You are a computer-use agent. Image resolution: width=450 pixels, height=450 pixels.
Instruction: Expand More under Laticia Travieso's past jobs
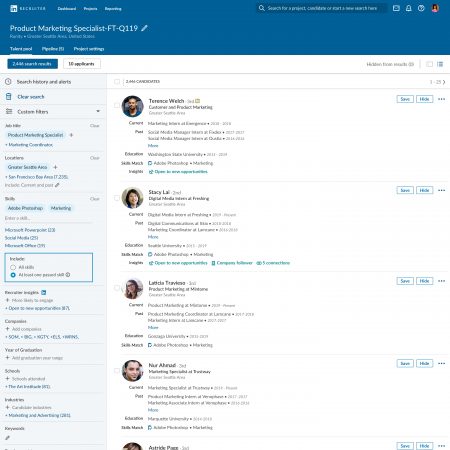tap(153, 328)
